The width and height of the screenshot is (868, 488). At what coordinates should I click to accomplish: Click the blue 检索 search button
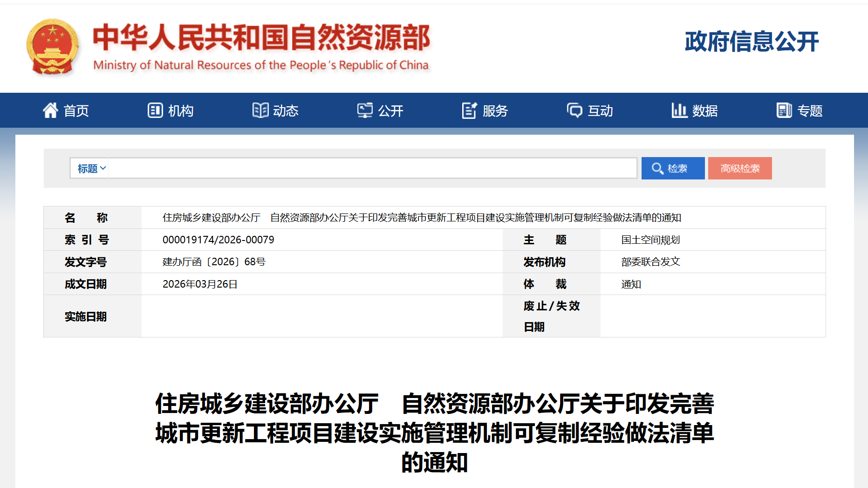click(673, 168)
